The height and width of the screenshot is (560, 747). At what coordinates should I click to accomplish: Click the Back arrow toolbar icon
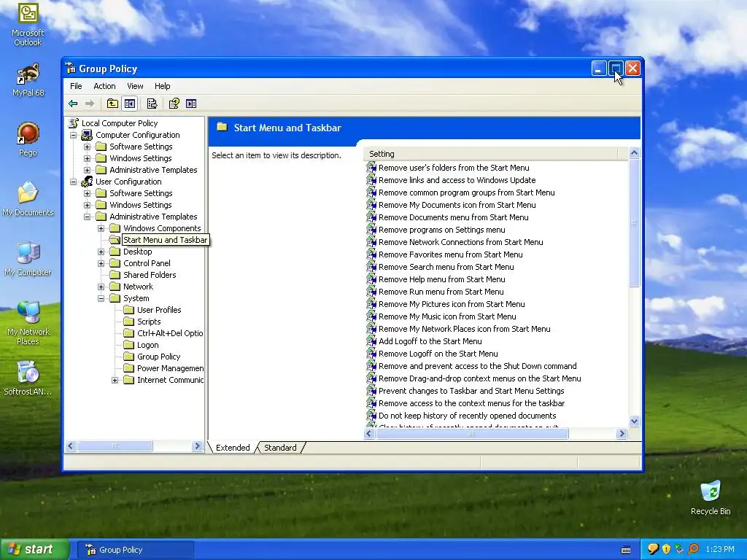[73, 104]
